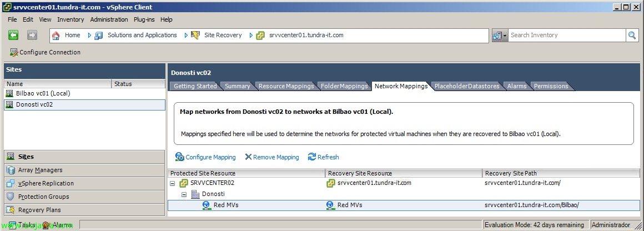Click Refresh link
This screenshot has height=231, width=644.
tap(324, 157)
